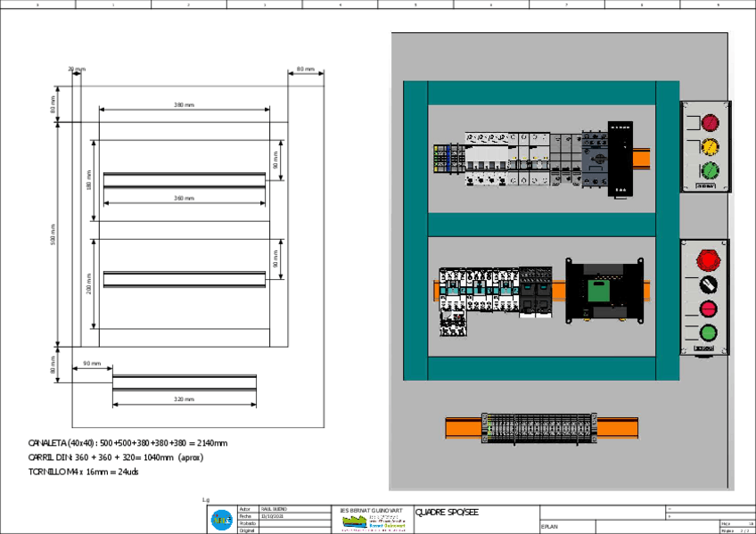The image size is (756, 534).
Task: Click the horizontal "80 mm" label at top right
Action: (x=306, y=69)
